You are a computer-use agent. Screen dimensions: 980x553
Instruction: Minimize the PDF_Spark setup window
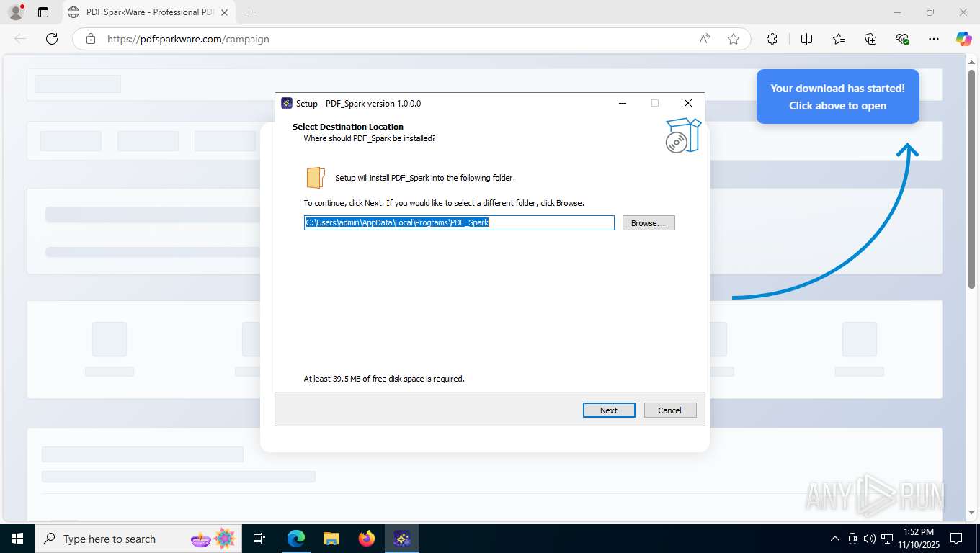tap(622, 103)
